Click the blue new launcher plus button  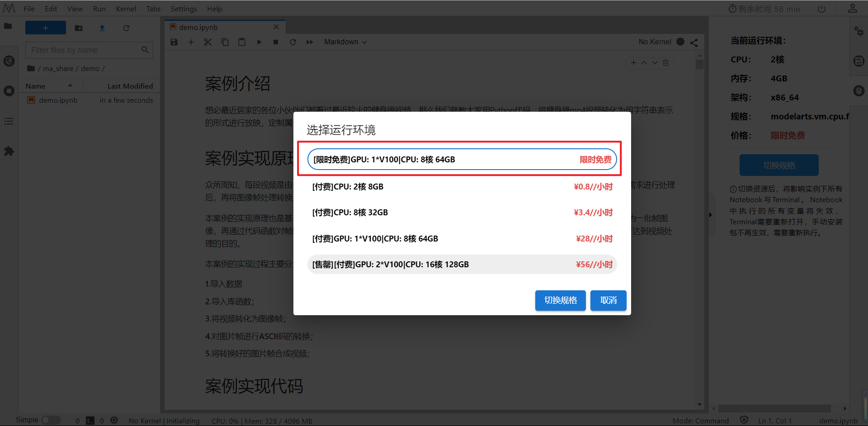tap(46, 28)
